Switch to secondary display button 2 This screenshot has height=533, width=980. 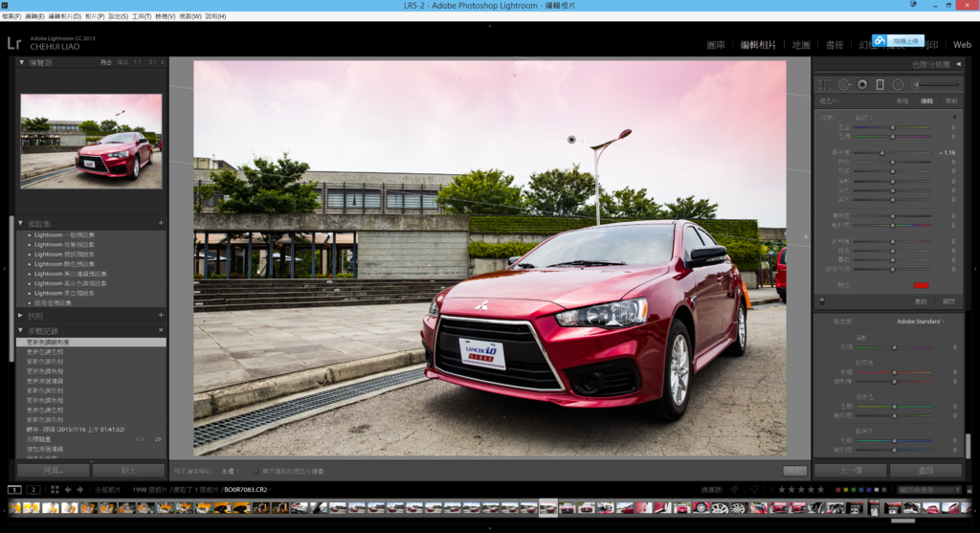pos(33,490)
